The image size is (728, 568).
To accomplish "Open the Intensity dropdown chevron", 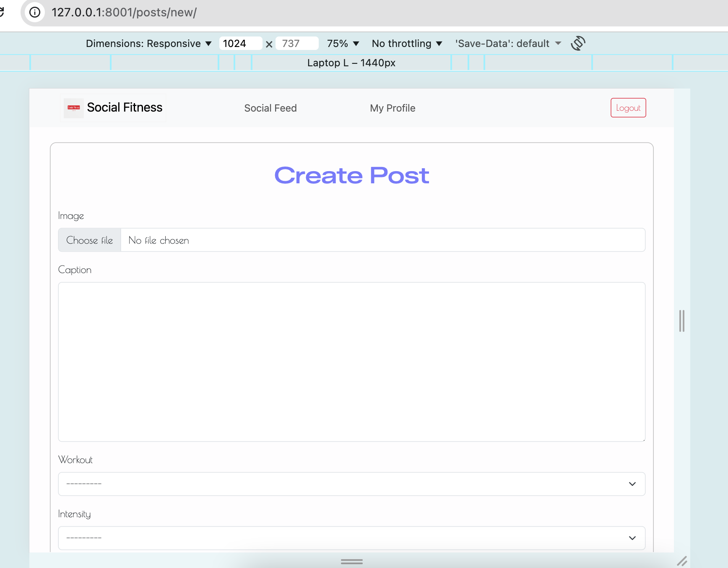I will tap(632, 538).
